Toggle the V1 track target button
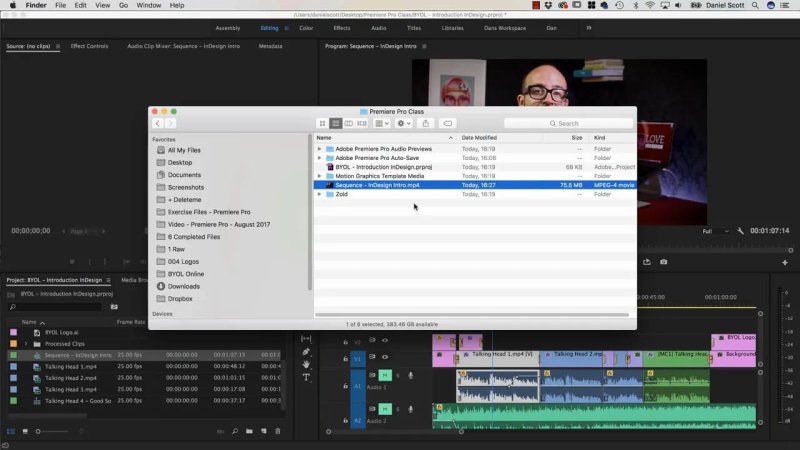 point(358,359)
